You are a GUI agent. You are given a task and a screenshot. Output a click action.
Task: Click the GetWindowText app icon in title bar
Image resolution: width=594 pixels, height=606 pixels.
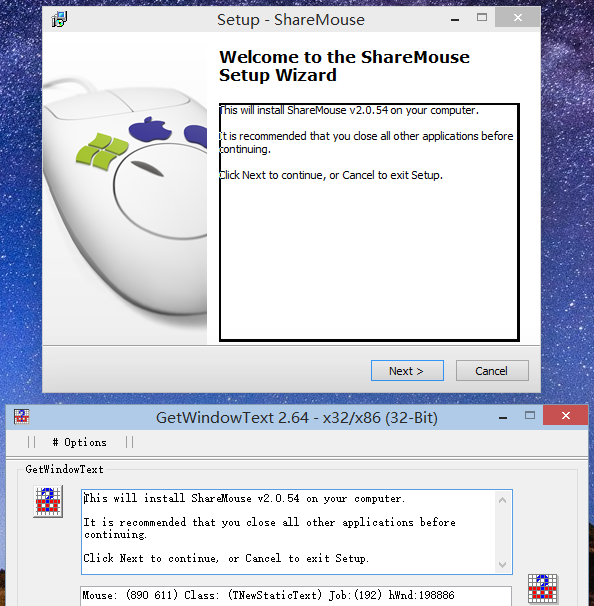coord(22,416)
